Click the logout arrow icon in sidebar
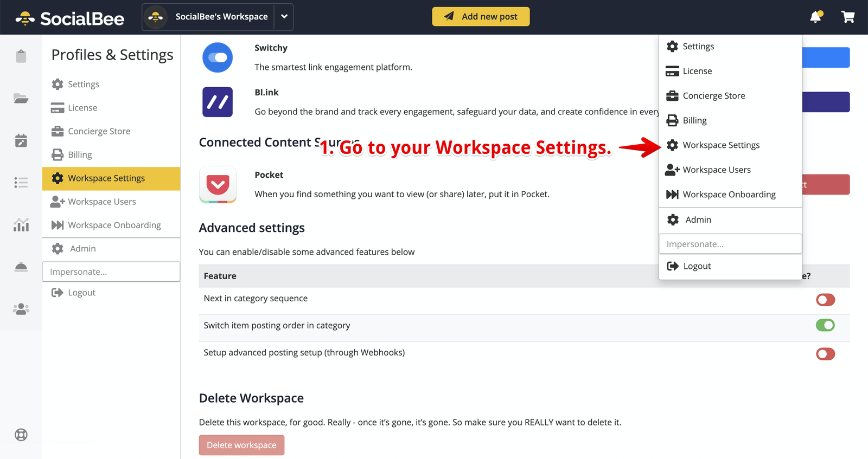Viewport: 868px width, 459px height. click(58, 293)
